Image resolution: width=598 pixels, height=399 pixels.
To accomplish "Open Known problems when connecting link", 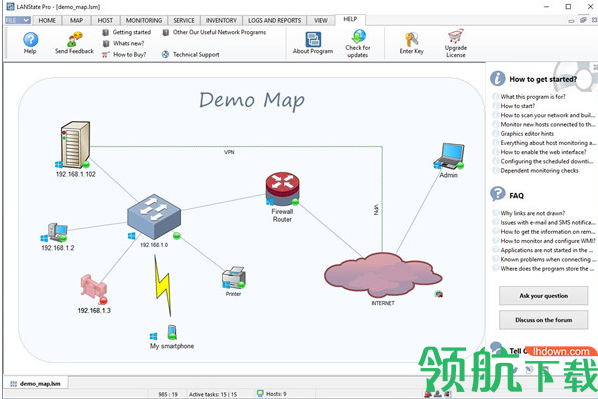I will (x=548, y=259).
